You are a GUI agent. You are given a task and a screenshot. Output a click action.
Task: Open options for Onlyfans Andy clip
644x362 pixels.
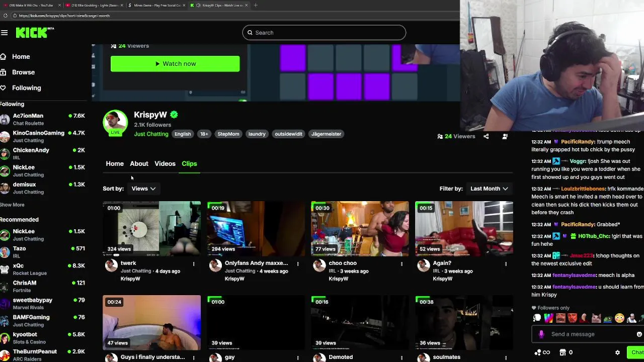[298, 263]
